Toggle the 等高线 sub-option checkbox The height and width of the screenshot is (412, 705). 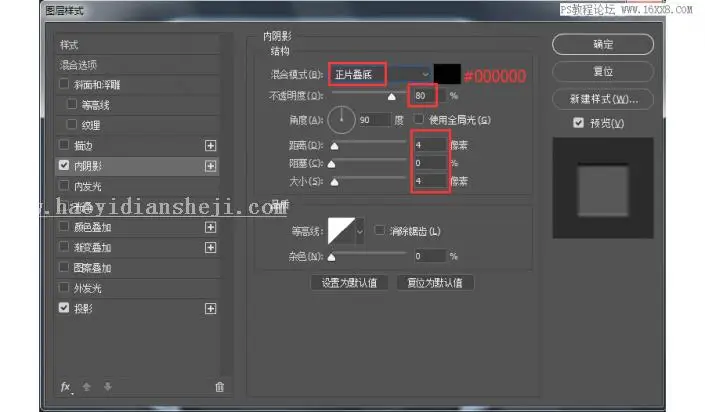71,104
